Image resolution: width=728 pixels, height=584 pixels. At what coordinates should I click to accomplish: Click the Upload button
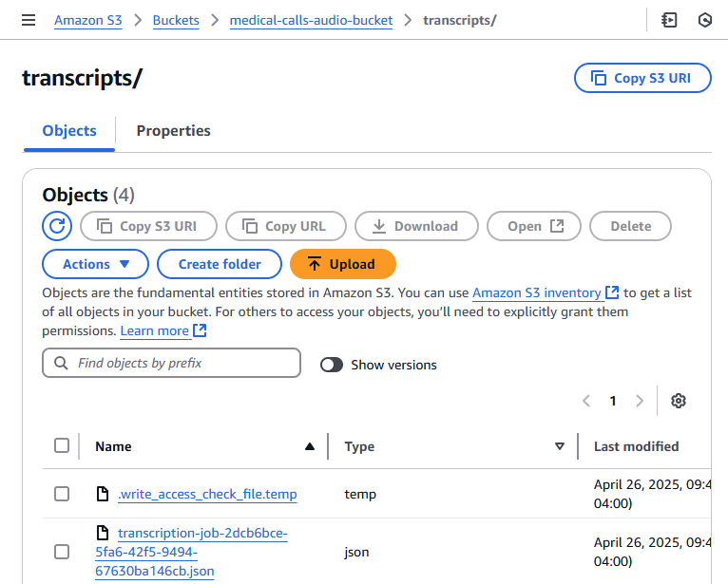click(342, 264)
